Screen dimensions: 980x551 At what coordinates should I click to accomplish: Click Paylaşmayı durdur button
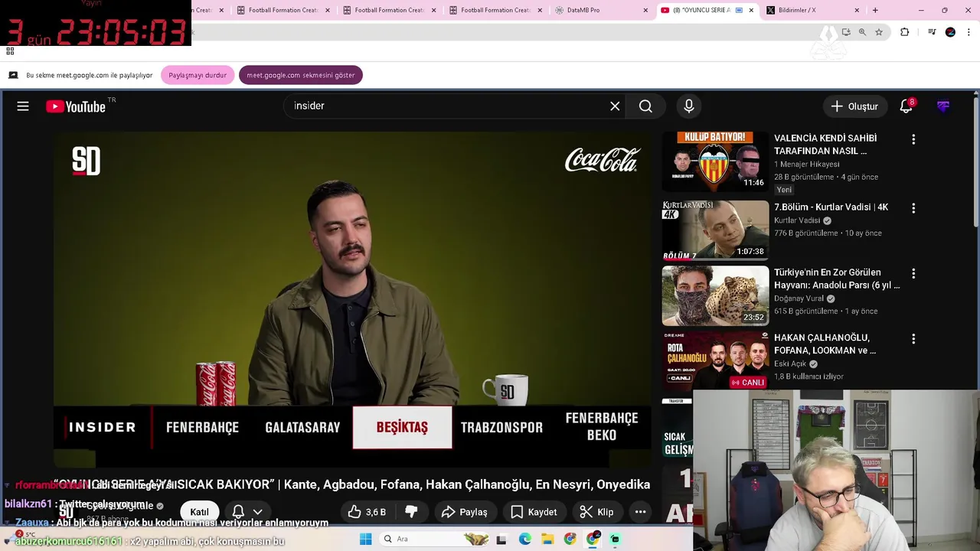198,75
